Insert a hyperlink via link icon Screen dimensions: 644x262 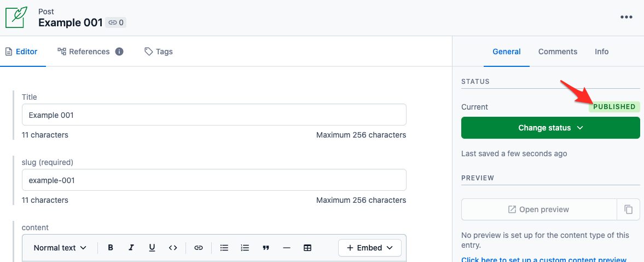[x=199, y=248]
